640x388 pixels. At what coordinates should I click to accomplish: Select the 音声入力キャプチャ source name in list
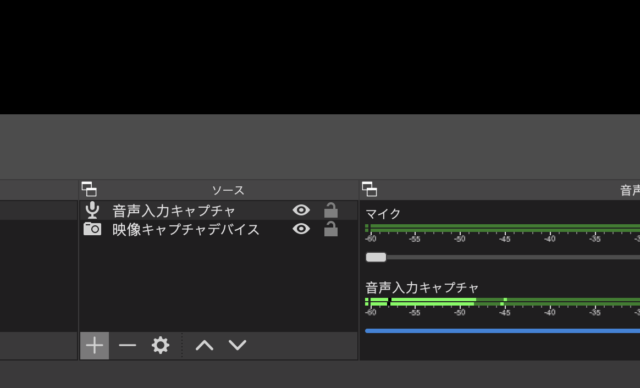[174, 211]
